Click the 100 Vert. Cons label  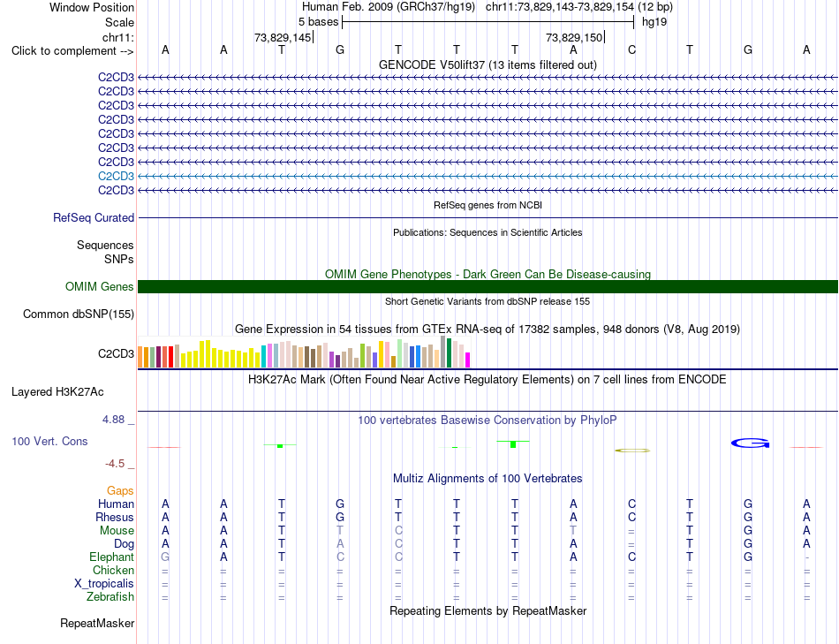[49, 441]
